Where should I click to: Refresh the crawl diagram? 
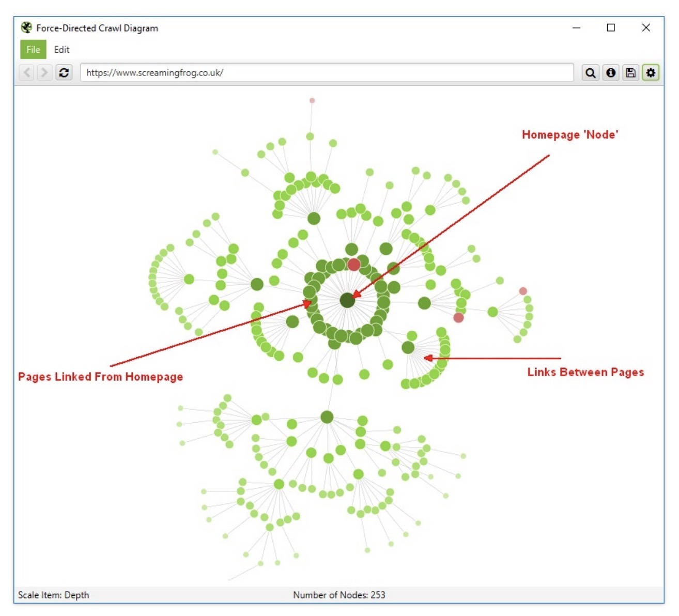point(63,73)
